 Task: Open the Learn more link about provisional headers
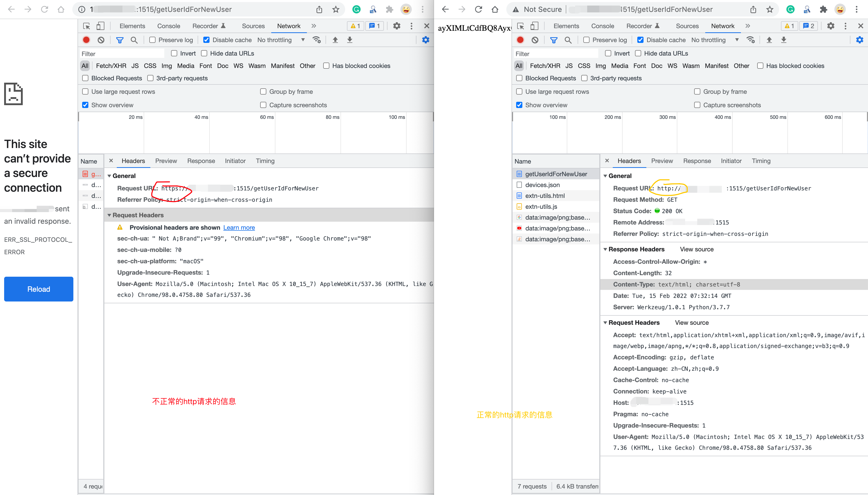click(239, 227)
